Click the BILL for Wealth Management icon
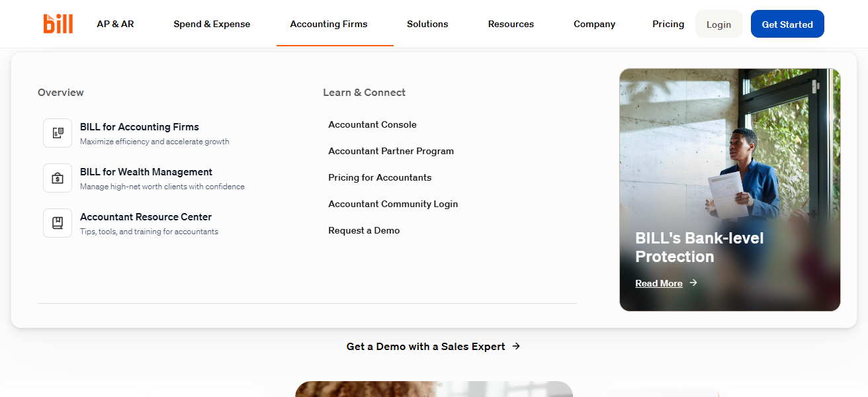This screenshot has width=868, height=397. click(58, 178)
